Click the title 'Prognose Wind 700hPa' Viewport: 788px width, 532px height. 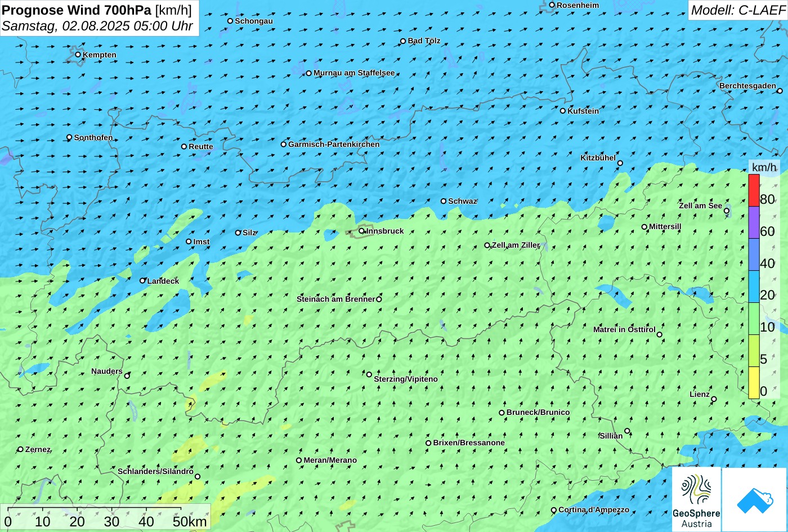tap(77, 10)
